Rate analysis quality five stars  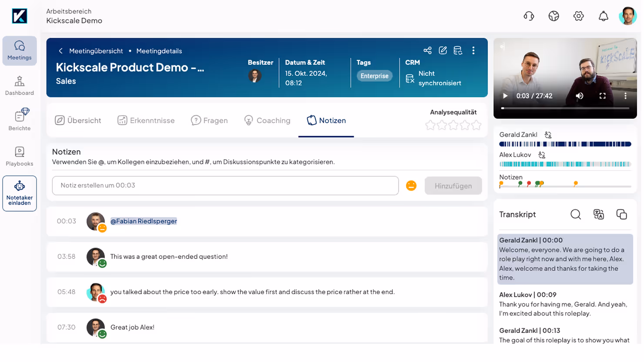pos(476,125)
